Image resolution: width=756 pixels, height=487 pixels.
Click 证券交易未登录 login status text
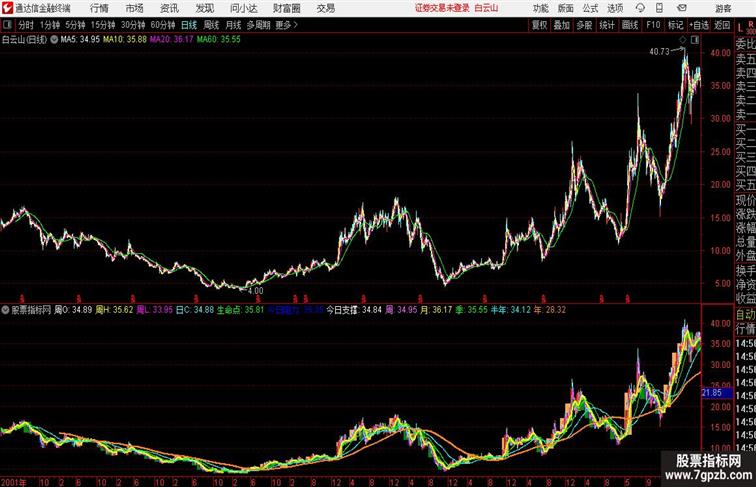click(442, 8)
